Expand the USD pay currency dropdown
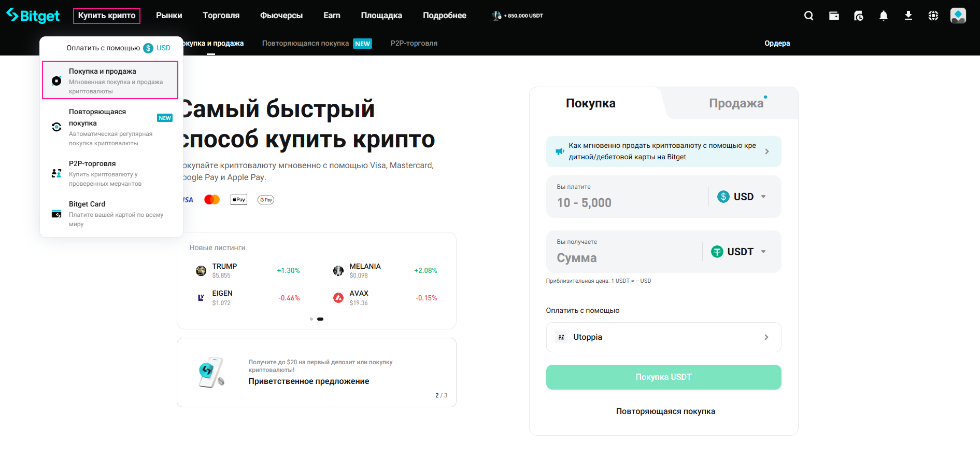The width and height of the screenshot is (980, 455). click(742, 197)
